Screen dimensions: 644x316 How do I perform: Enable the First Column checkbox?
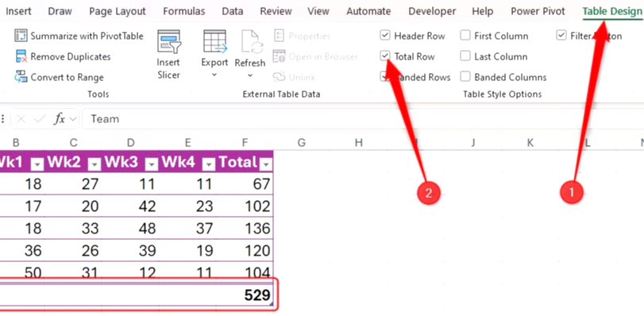point(465,36)
